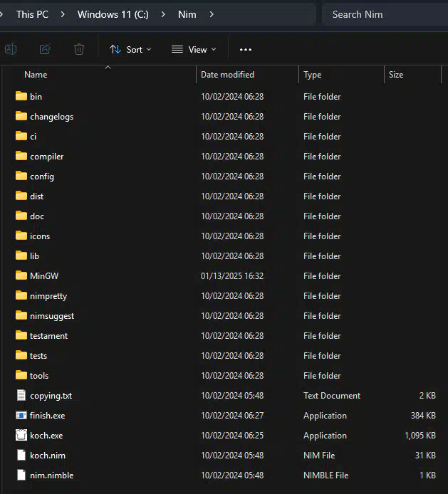Select the tools folder icon
This screenshot has width=448, height=494.
(21, 375)
